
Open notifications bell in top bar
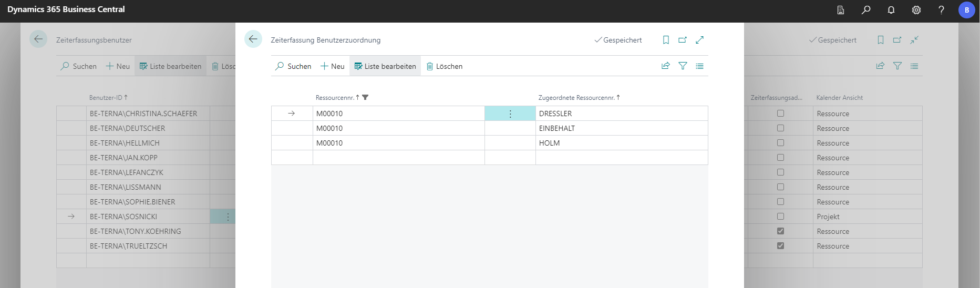[891, 10]
